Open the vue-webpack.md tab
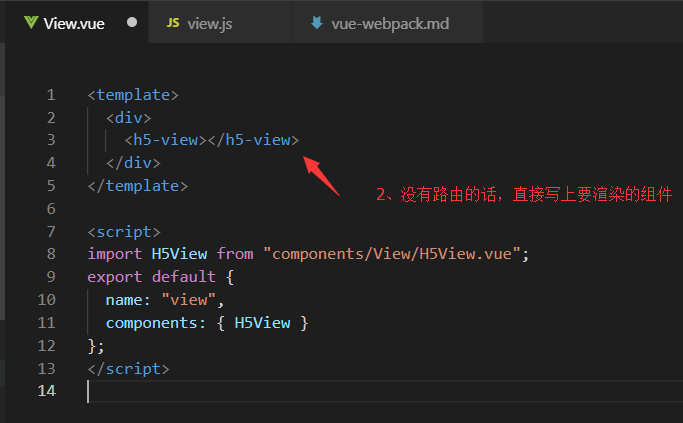Screen dimensions: 683x423 click(388, 23)
